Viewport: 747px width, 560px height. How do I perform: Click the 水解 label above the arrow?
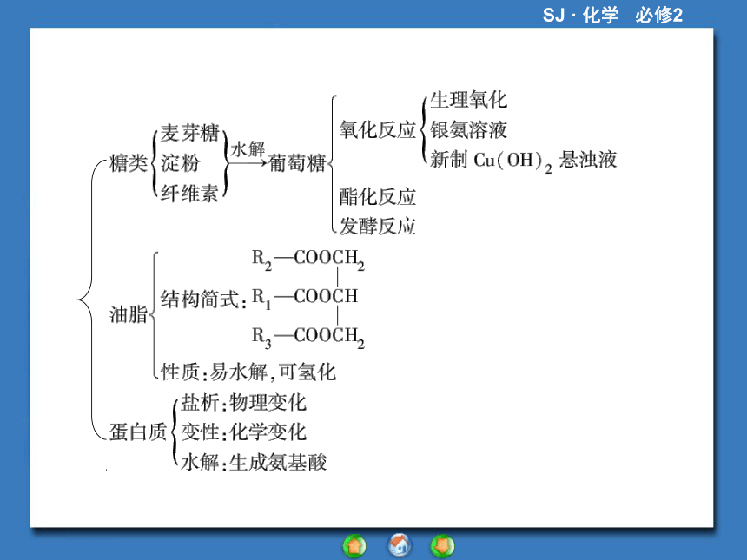(x=248, y=149)
